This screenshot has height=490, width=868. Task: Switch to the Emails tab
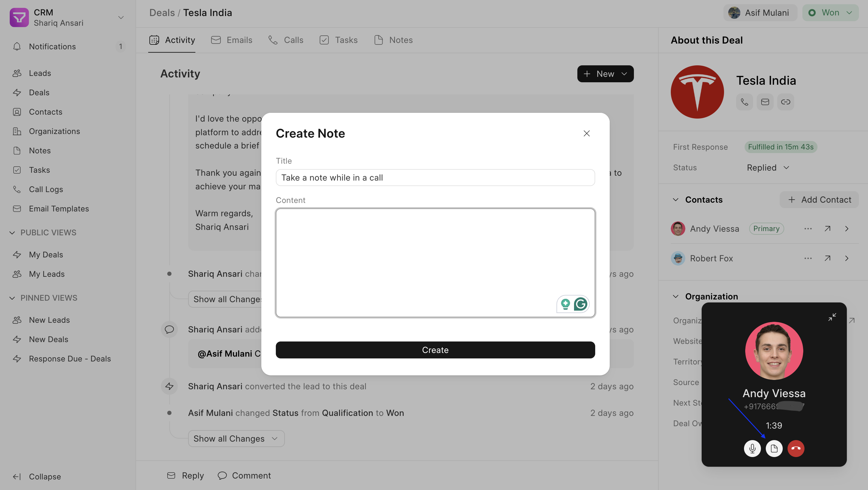tap(231, 40)
